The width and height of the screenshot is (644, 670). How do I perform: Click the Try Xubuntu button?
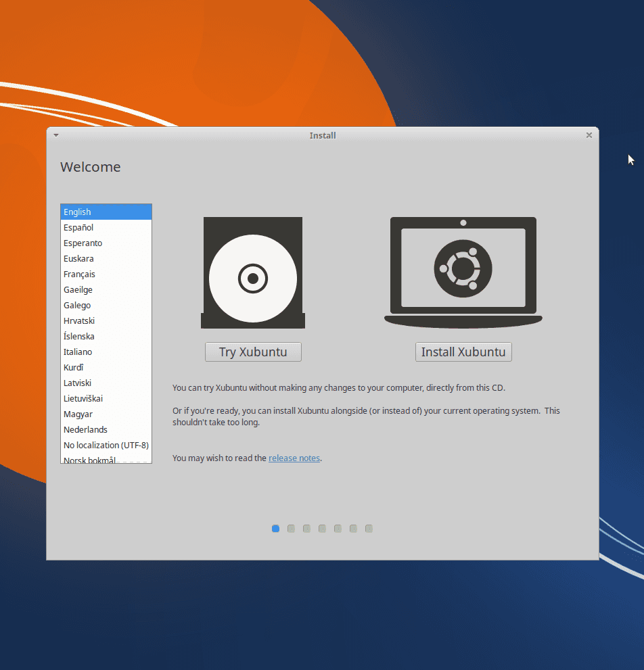pyautogui.click(x=253, y=352)
